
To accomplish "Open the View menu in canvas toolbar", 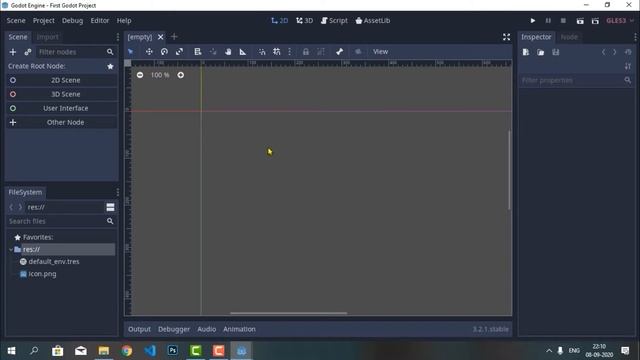I will coord(380,52).
